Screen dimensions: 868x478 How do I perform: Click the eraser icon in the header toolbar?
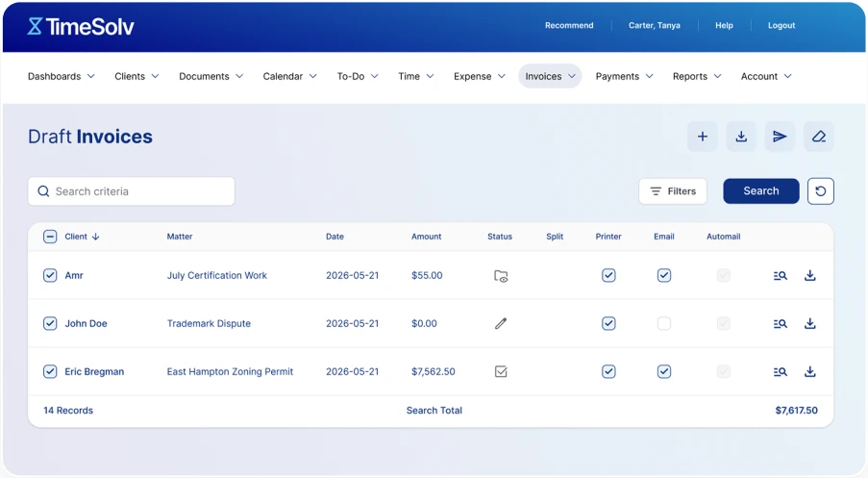coord(819,137)
